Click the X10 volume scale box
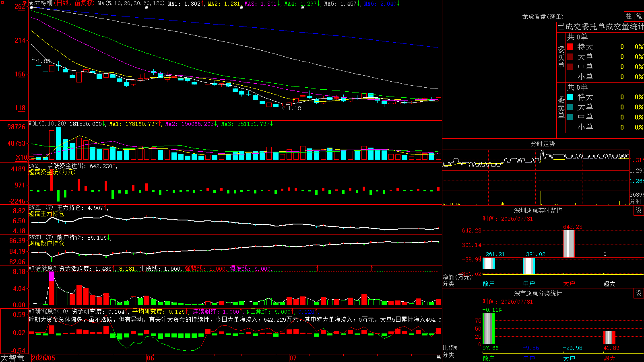Viewport: 644px width, 362px height. 21,157
